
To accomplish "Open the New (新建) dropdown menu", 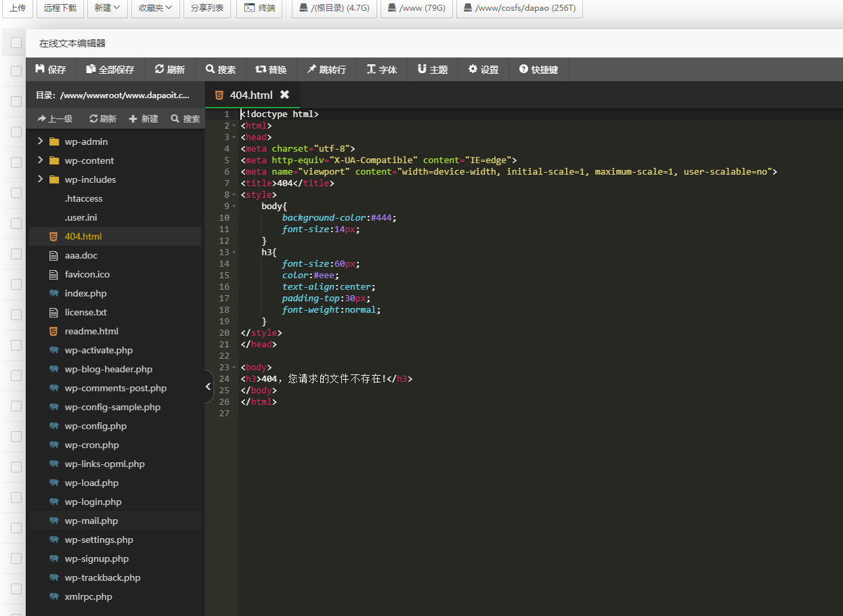I will (x=107, y=8).
